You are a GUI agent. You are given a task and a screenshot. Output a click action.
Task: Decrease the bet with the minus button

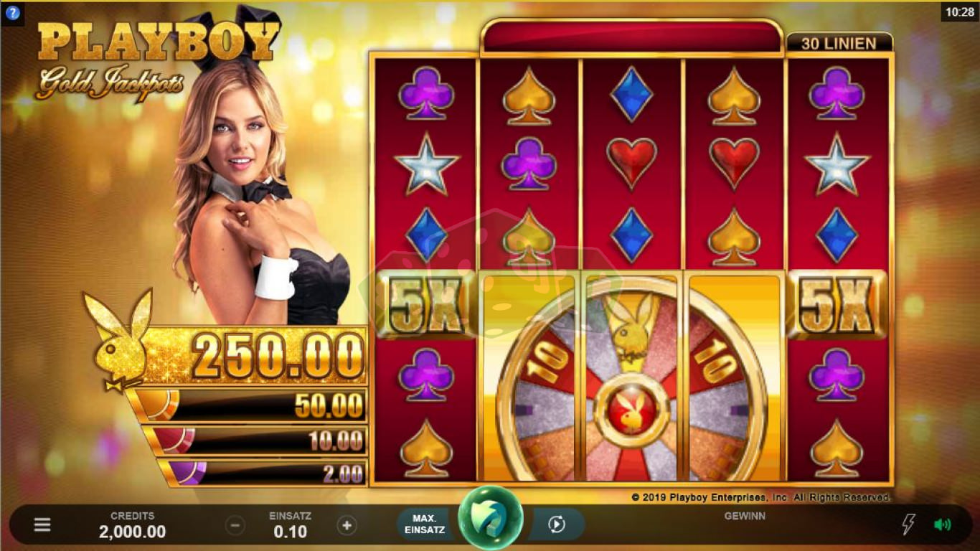235,525
